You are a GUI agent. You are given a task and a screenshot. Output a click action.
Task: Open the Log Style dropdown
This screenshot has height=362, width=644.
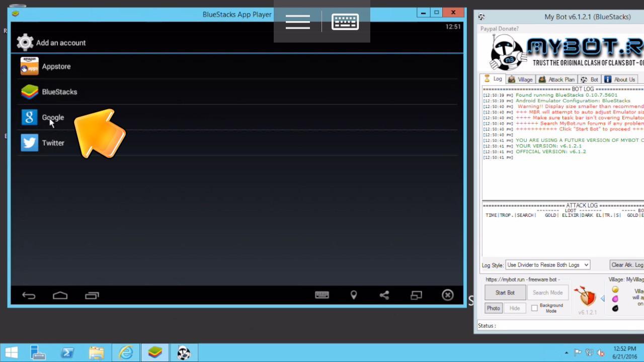[547, 264]
